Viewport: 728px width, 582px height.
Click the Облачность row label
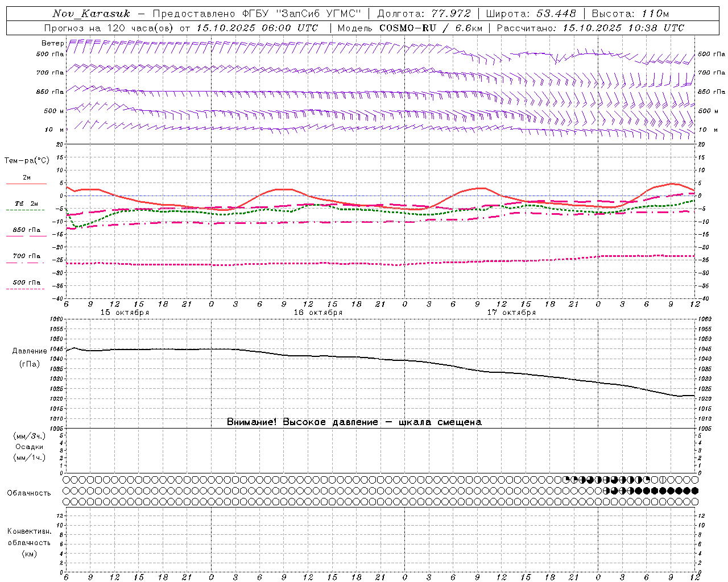29,493
